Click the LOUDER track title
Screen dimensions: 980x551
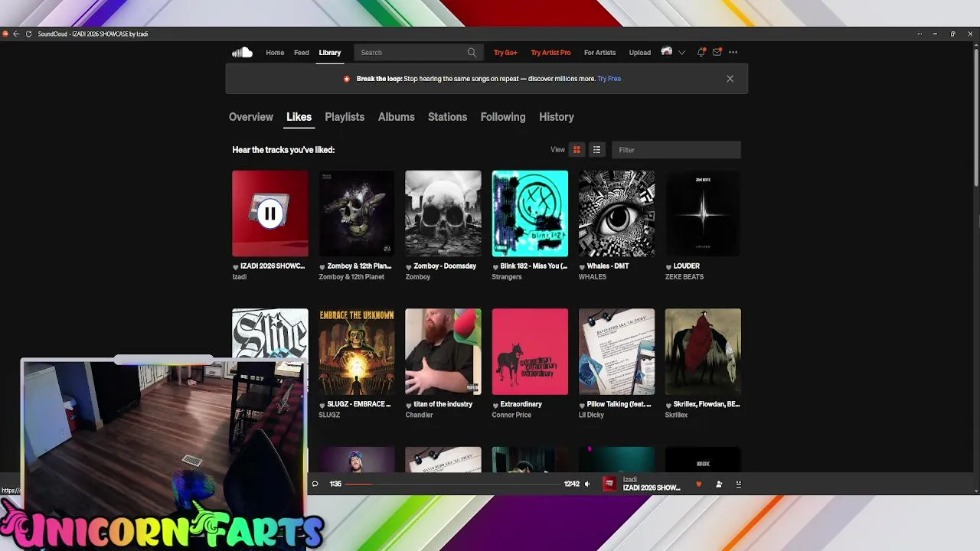[686, 266]
